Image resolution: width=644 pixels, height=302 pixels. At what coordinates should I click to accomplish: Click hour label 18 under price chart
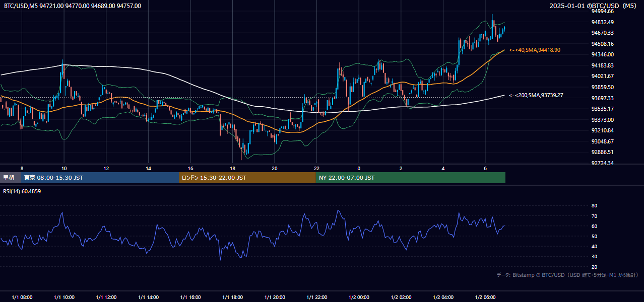click(x=232, y=168)
